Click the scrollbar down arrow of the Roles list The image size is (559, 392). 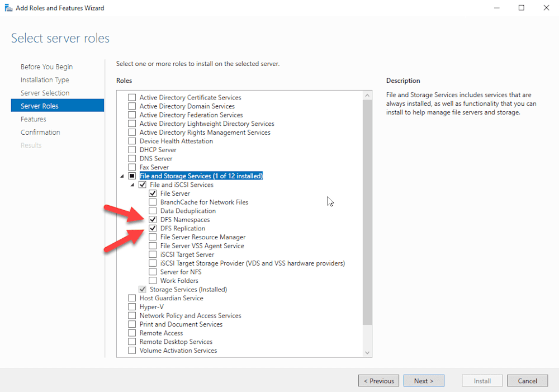click(x=367, y=352)
